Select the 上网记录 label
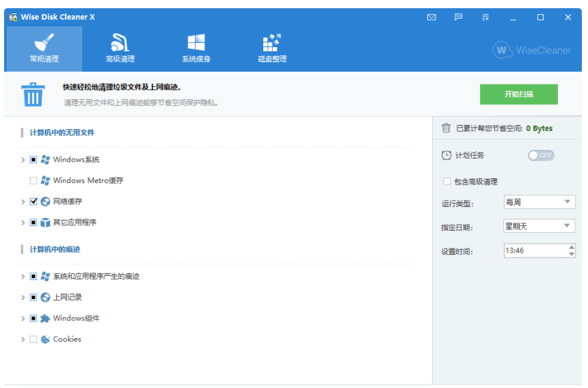 click(68, 297)
